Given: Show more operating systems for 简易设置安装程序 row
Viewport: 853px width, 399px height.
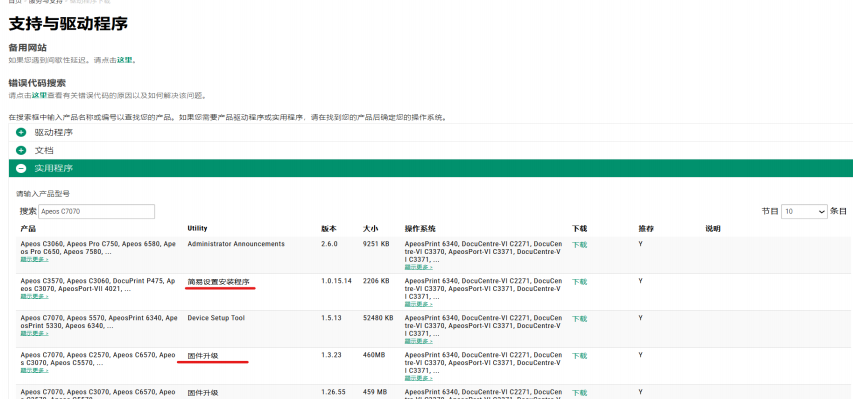Looking at the screenshot, I should [418, 304].
